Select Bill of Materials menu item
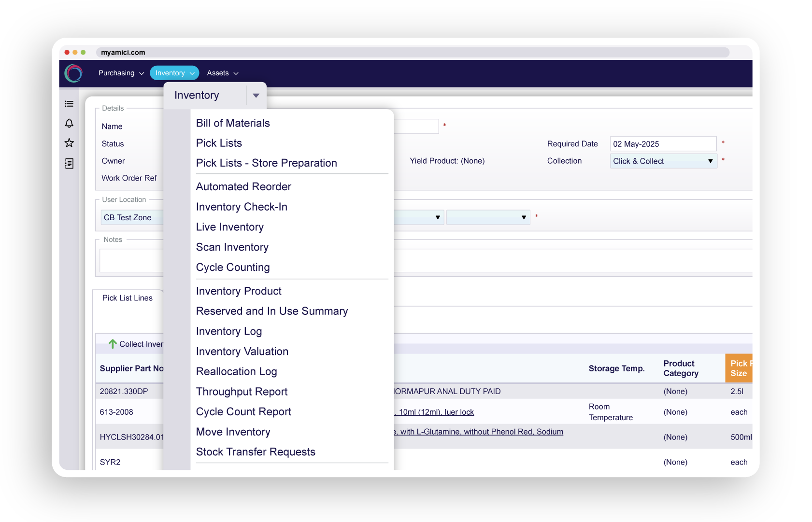This screenshot has width=812, height=522. 233,123
